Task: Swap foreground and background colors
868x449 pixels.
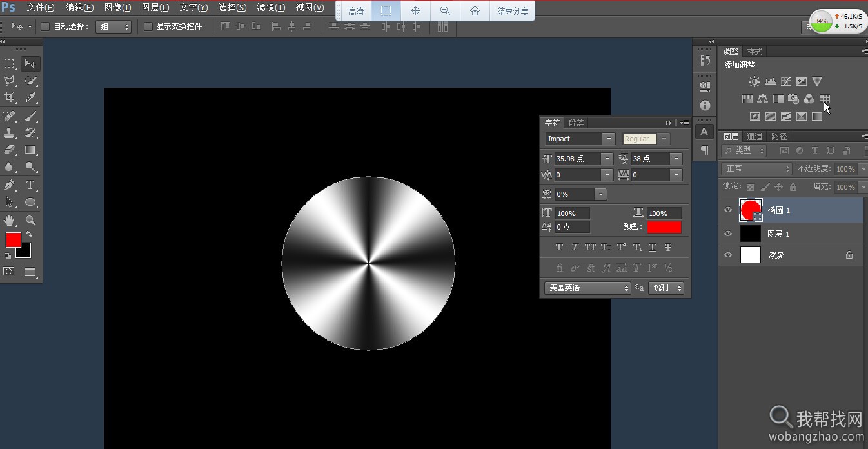Action: (x=28, y=235)
